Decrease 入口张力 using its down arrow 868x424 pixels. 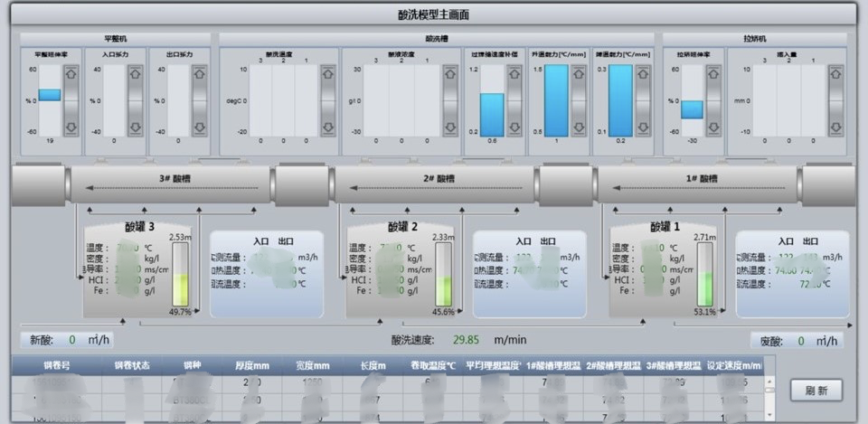(x=135, y=127)
